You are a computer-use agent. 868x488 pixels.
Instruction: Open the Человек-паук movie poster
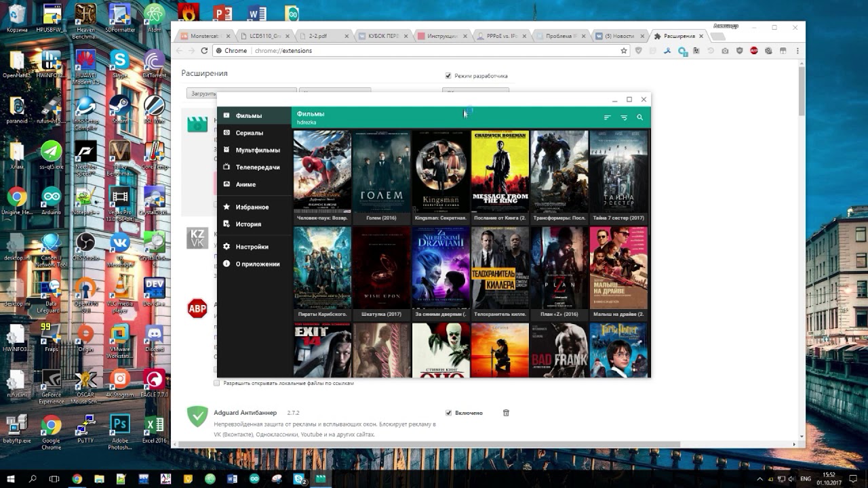(x=322, y=176)
